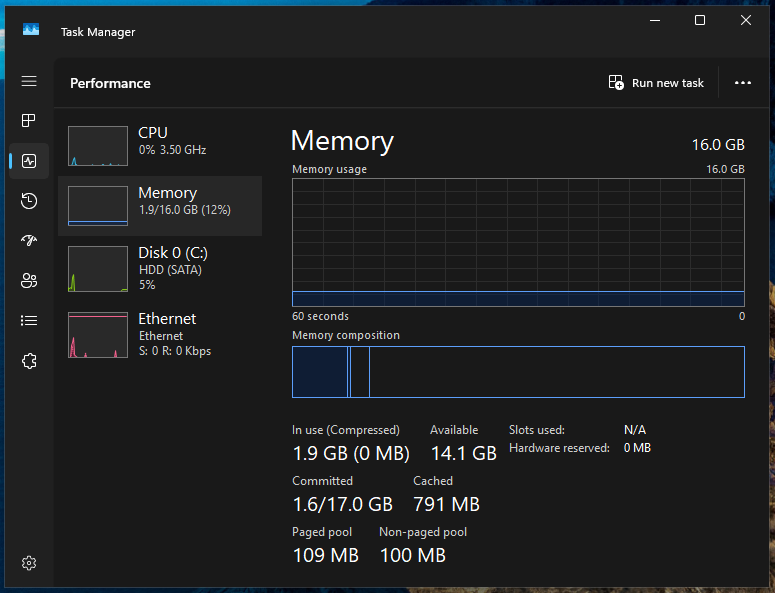This screenshot has width=775, height=593.
Task: Open the App history page icon
Action: [29, 201]
